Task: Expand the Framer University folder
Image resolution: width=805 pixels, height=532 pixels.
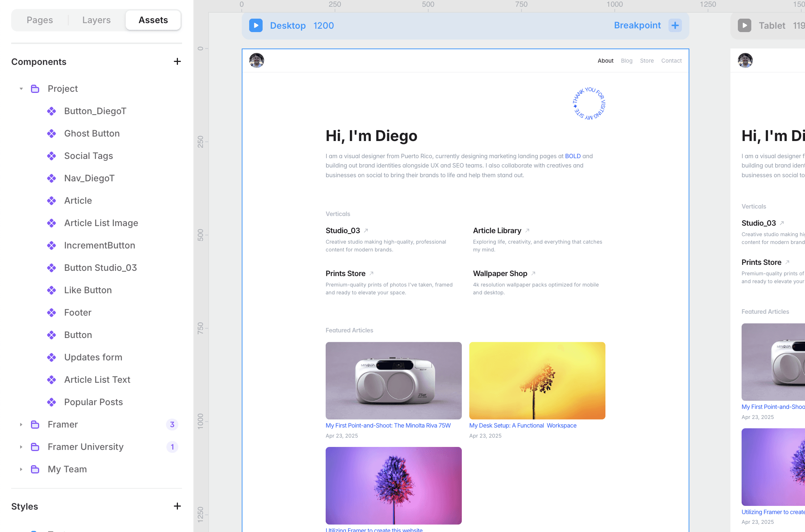Action: [21, 447]
